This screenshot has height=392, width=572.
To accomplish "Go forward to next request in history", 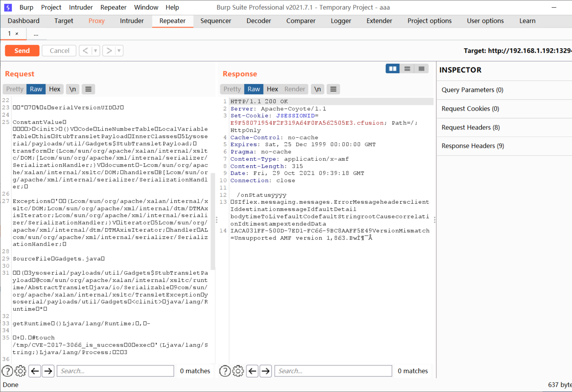I will [109, 51].
